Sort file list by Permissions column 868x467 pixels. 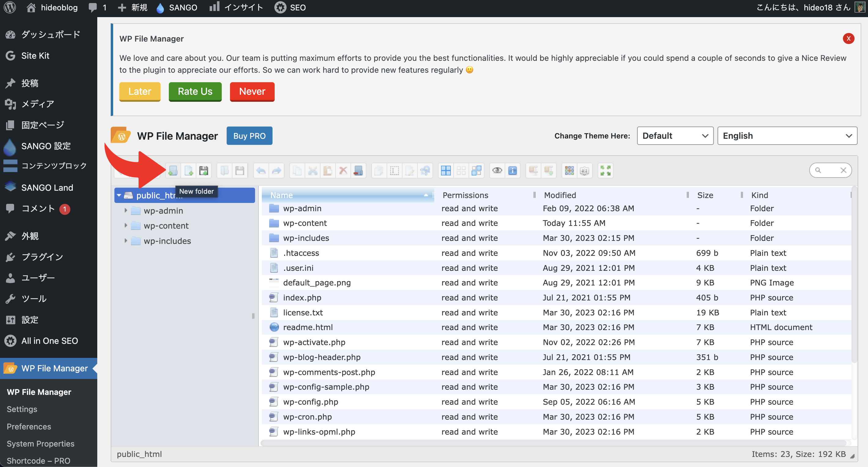point(485,195)
